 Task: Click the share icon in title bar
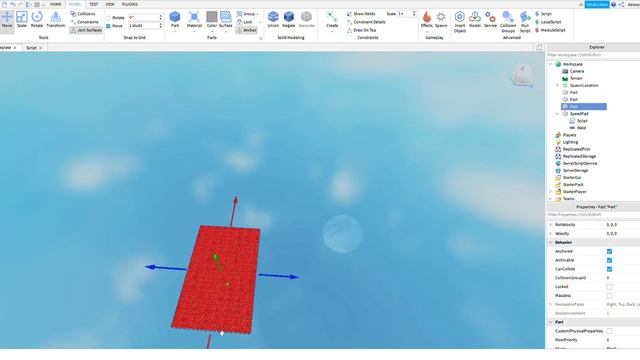(x=621, y=4)
